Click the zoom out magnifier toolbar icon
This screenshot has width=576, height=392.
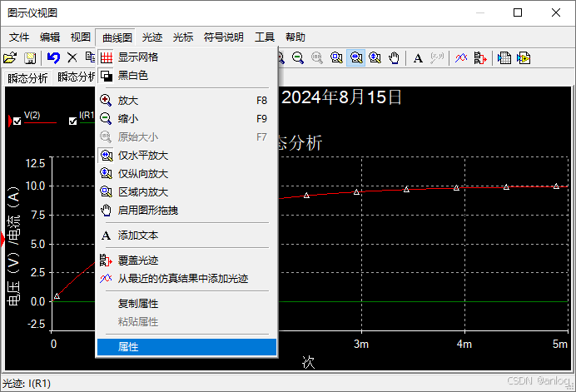(298, 58)
